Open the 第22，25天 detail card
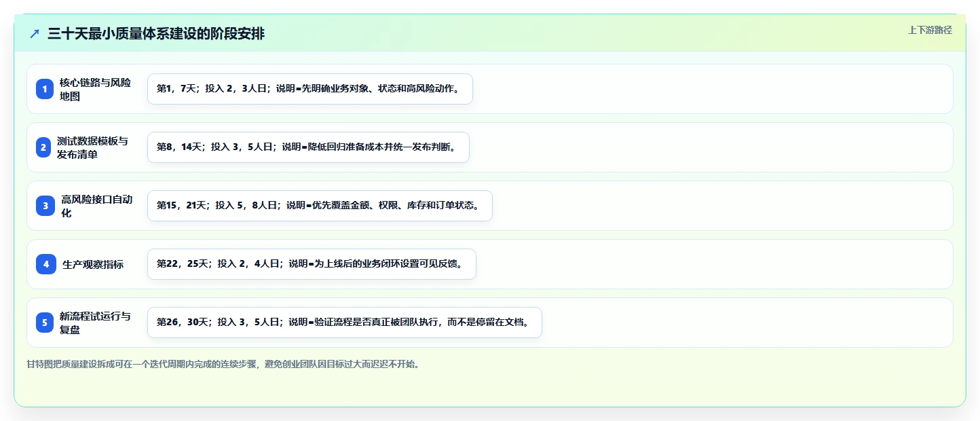980x421 pixels. click(312, 264)
